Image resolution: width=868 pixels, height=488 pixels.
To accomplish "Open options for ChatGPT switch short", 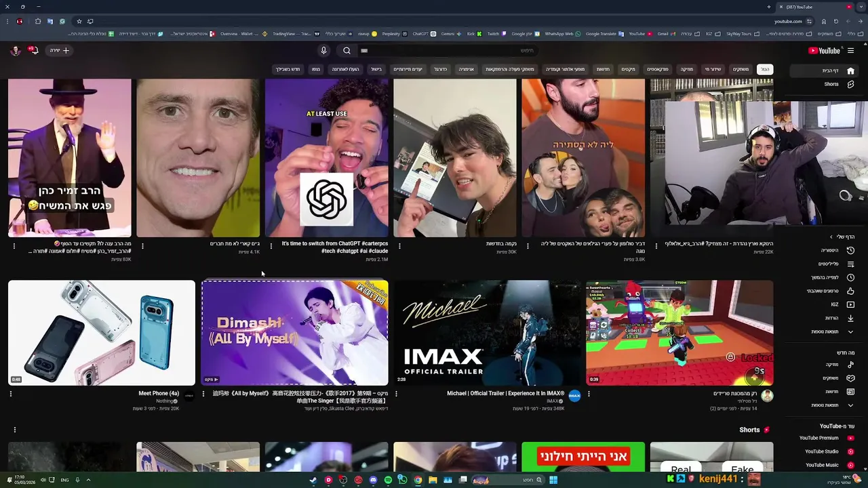I will [271, 246].
